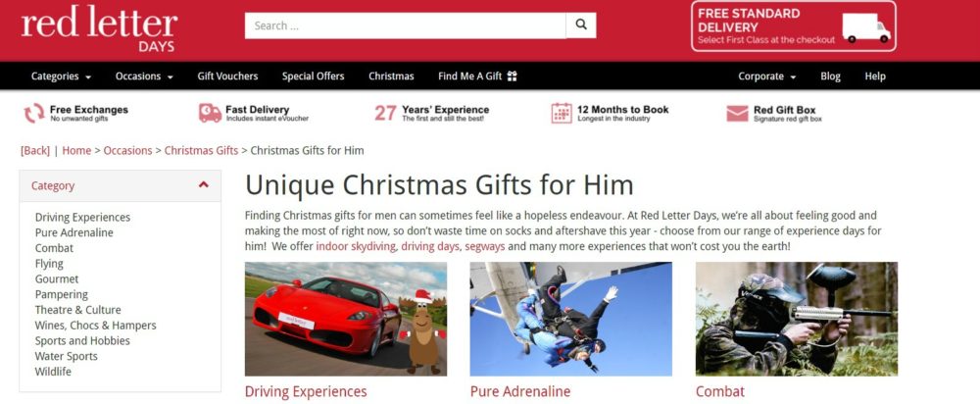
Task: Click the Red Letter Days logo
Action: point(99,28)
